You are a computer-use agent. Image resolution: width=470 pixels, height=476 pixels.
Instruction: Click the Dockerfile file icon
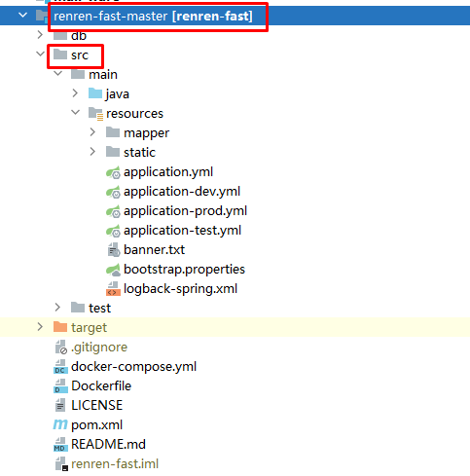click(60, 386)
